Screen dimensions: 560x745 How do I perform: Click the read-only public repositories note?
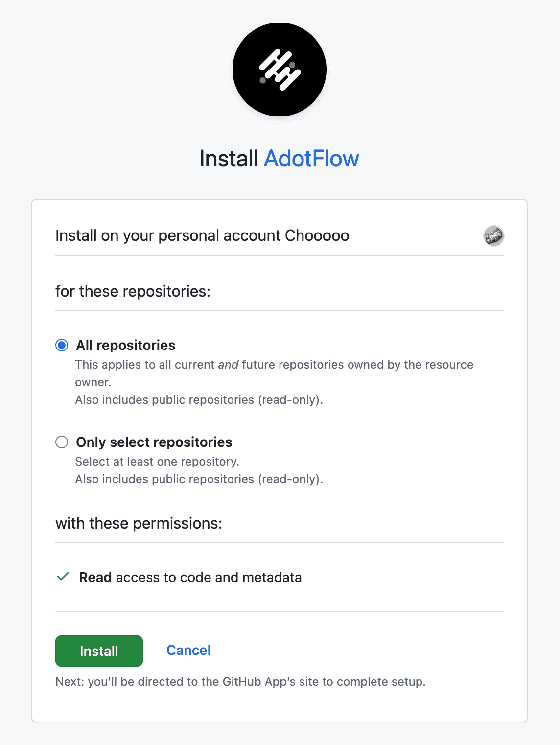pyautogui.click(x=200, y=400)
